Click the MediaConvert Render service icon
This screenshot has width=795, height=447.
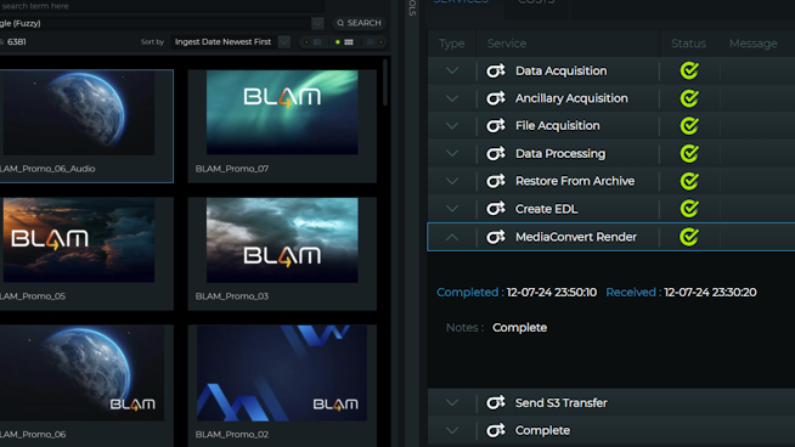pyautogui.click(x=495, y=237)
